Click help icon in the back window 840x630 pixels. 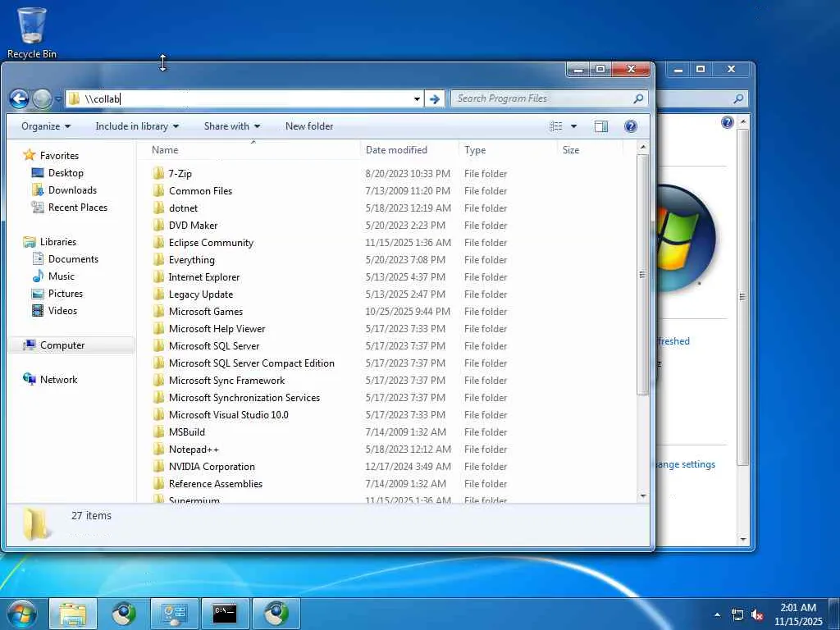[727, 123]
